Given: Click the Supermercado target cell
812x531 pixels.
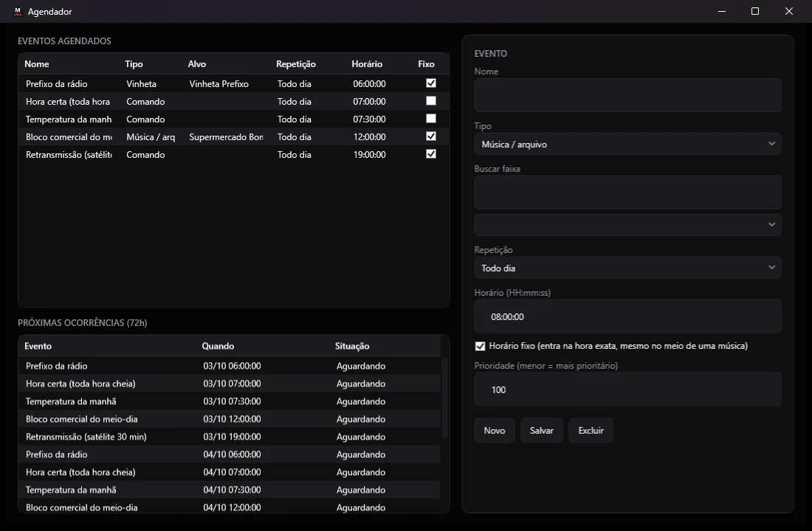Looking at the screenshot, I should pyautogui.click(x=227, y=136).
